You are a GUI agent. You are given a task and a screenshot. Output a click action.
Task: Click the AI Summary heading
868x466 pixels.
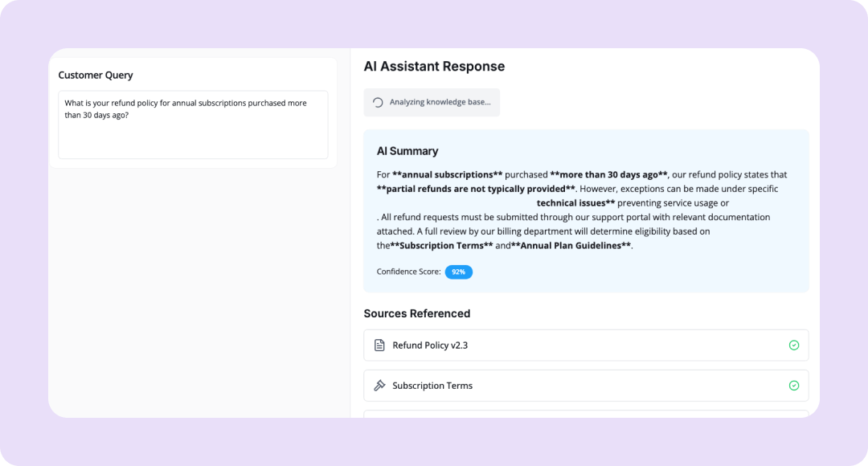[407, 151]
